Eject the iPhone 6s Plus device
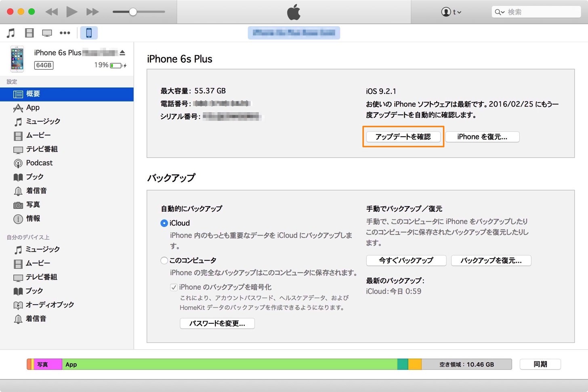The height and width of the screenshot is (392, 588). tap(122, 53)
